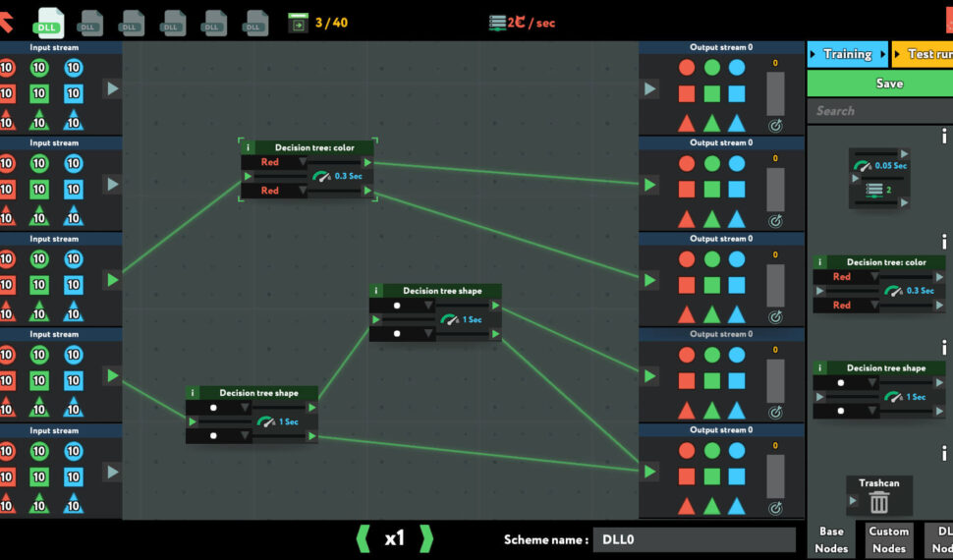The image size is (953, 560).
Task: Click the play arrow on topmost input stream
Action: pyautogui.click(x=112, y=88)
